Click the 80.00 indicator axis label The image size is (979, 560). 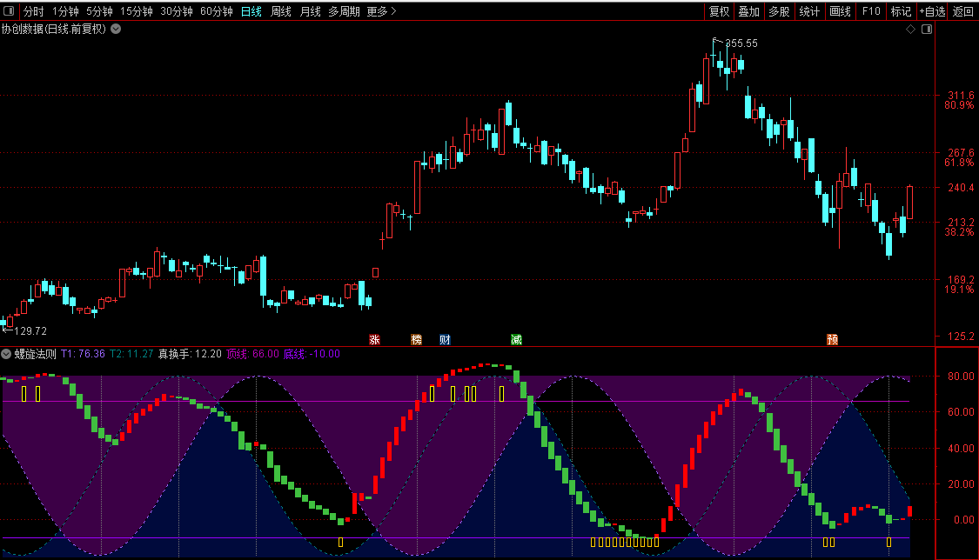coord(961,376)
